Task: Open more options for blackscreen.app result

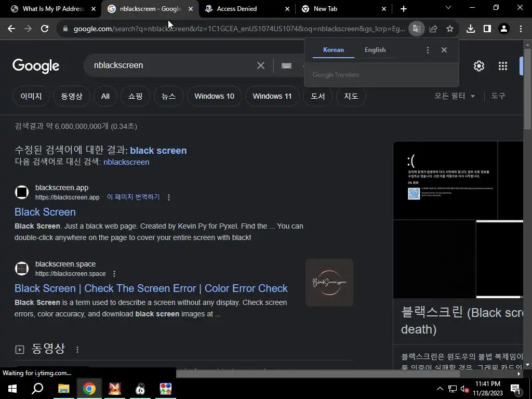Action: [x=169, y=197]
